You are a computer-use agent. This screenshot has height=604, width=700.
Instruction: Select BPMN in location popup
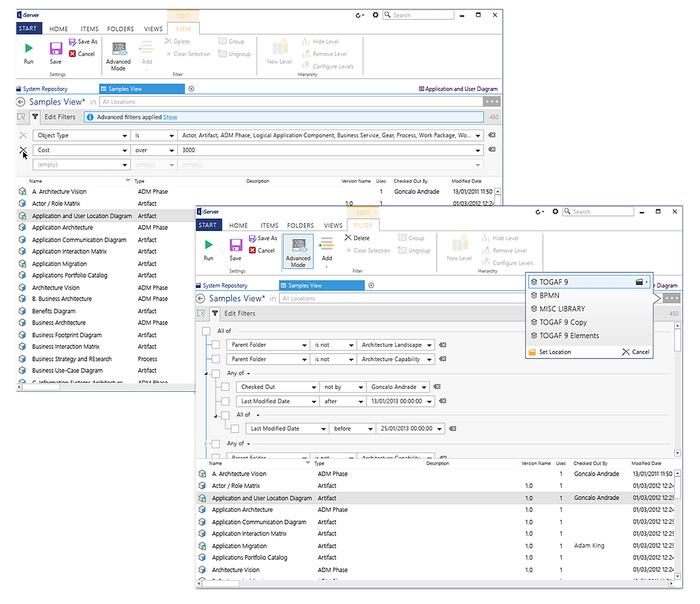tap(590, 296)
